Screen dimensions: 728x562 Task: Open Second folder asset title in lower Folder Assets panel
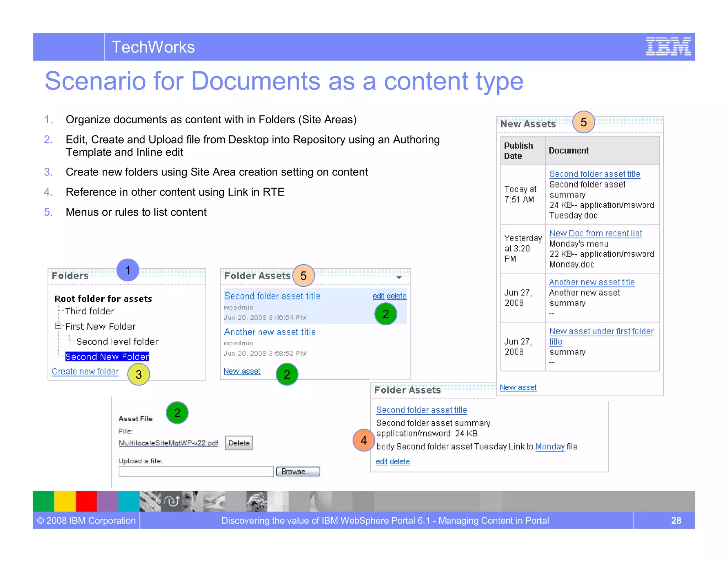pos(422,410)
